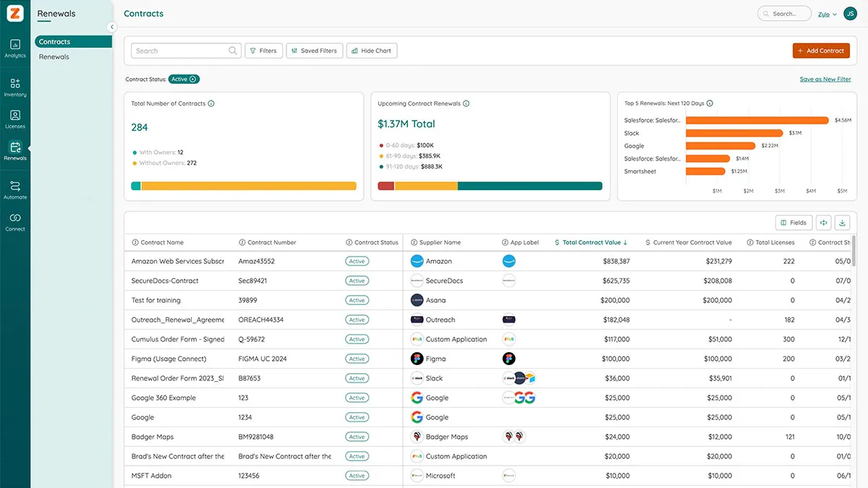Sort by App Label column header
The image size is (868, 488).
pos(520,242)
